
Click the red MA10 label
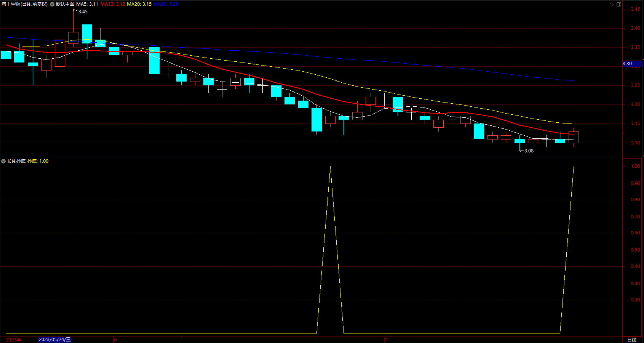click(x=112, y=4)
